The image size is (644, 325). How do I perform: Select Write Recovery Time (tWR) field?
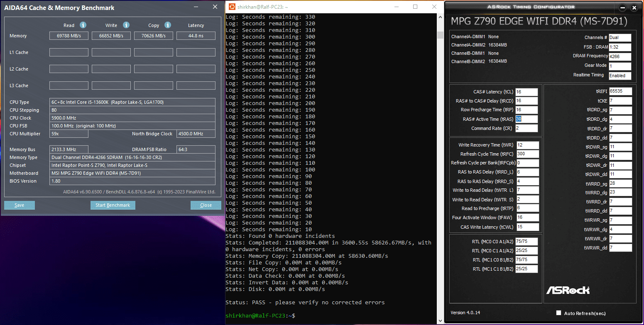pos(528,145)
